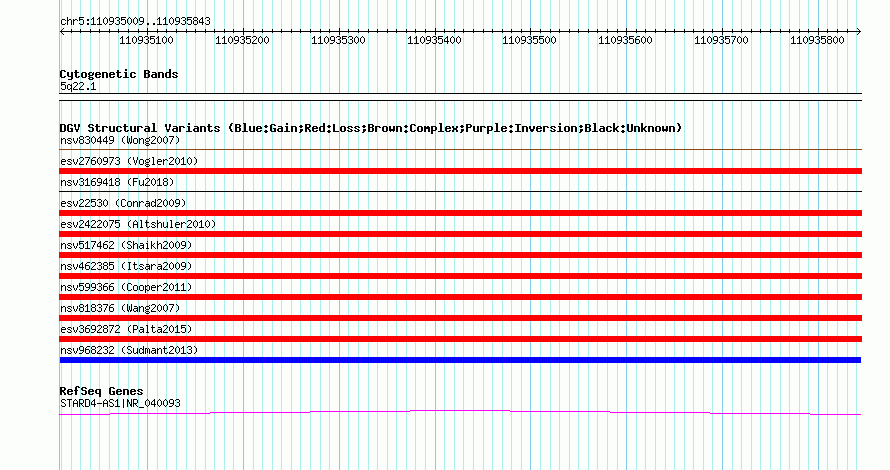Click the magenta STARD4-AS1 gene line
This screenshot has height=470, width=890.
pyautogui.click(x=460, y=412)
